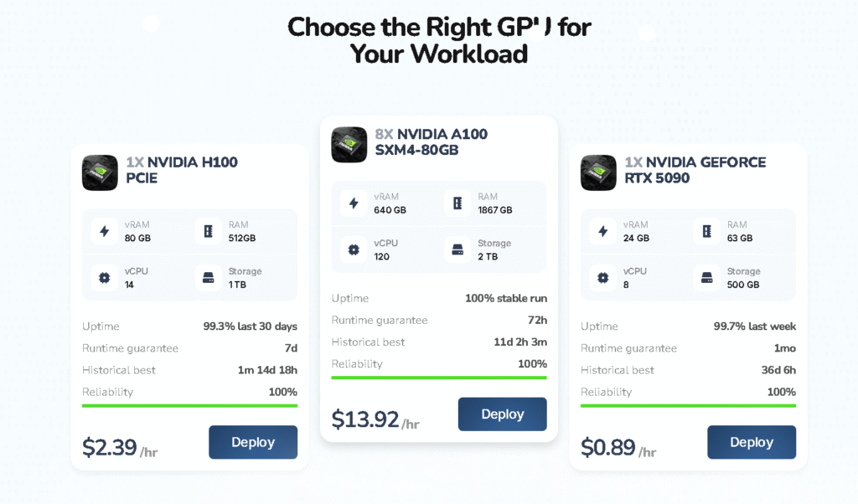The image size is (858, 504).
Task: Deploy the $2.39/hr NVIDIA H100 instance
Action: point(253,442)
